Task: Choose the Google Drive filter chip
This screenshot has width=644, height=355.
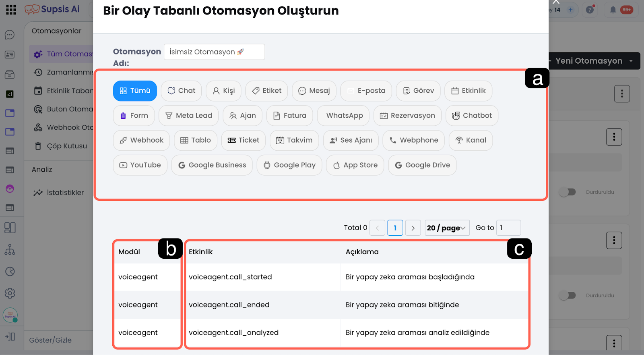Action: pyautogui.click(x=422, y=165)
